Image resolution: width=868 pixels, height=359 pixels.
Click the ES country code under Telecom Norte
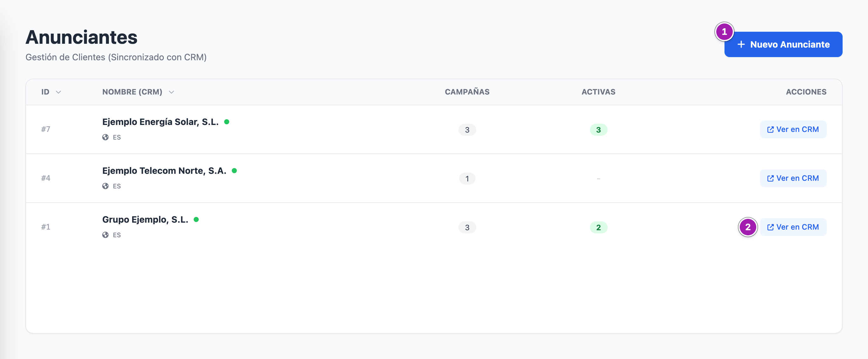click(117, 186)
